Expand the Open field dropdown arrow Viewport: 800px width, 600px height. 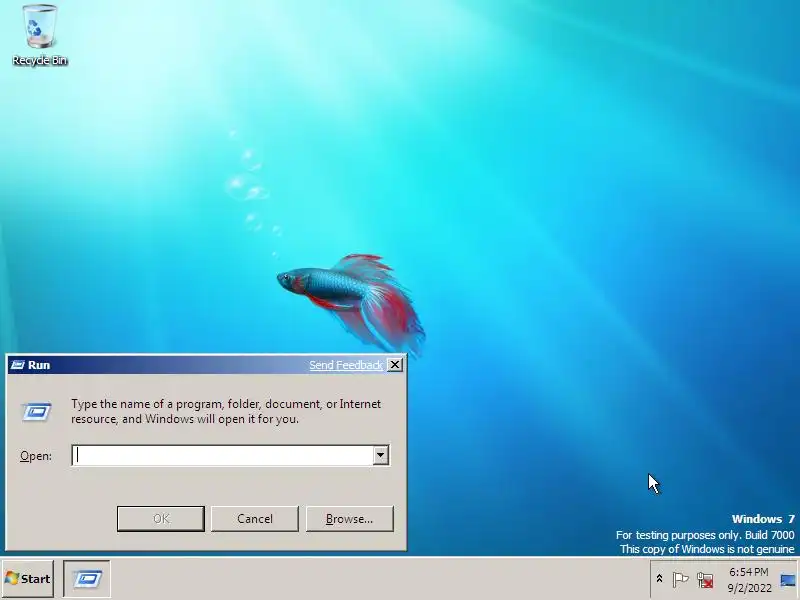381,455
